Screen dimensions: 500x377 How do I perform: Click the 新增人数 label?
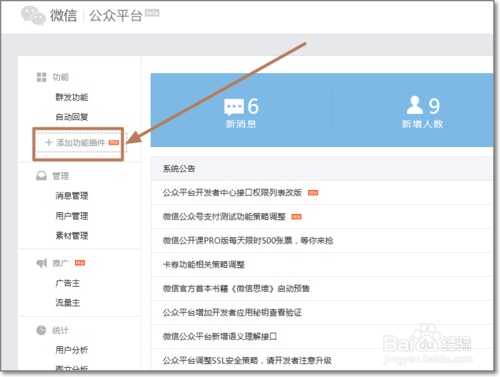[x=422, y=124]
